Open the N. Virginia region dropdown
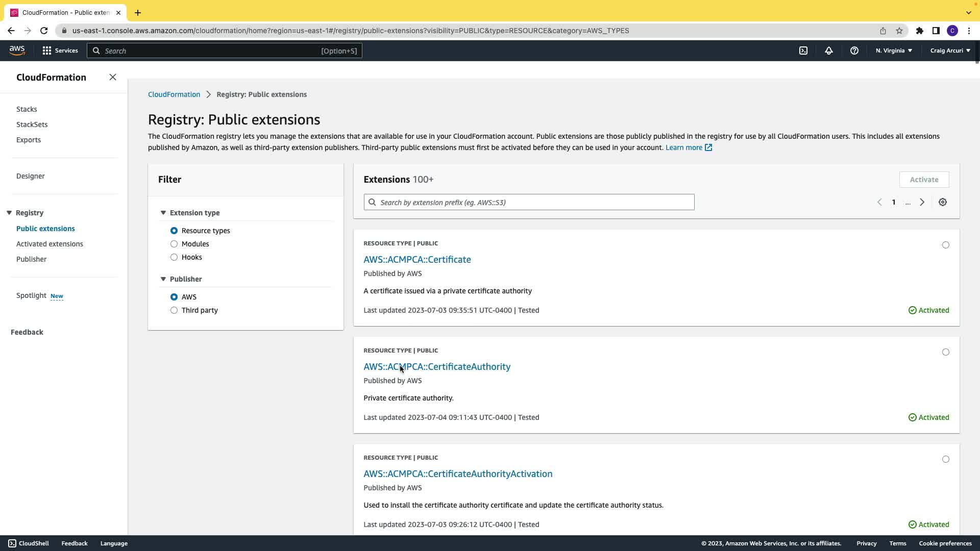980x551 pixels. coord(893,51)
